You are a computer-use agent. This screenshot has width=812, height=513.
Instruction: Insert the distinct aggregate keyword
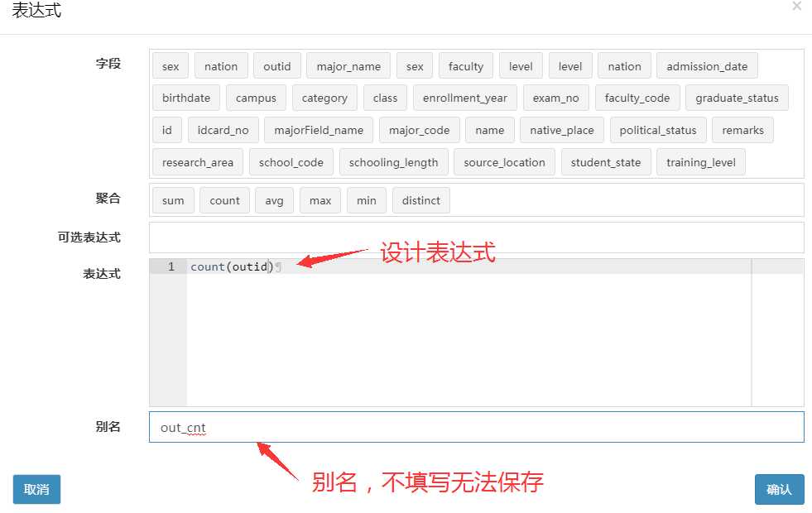[x=421, y=200]
